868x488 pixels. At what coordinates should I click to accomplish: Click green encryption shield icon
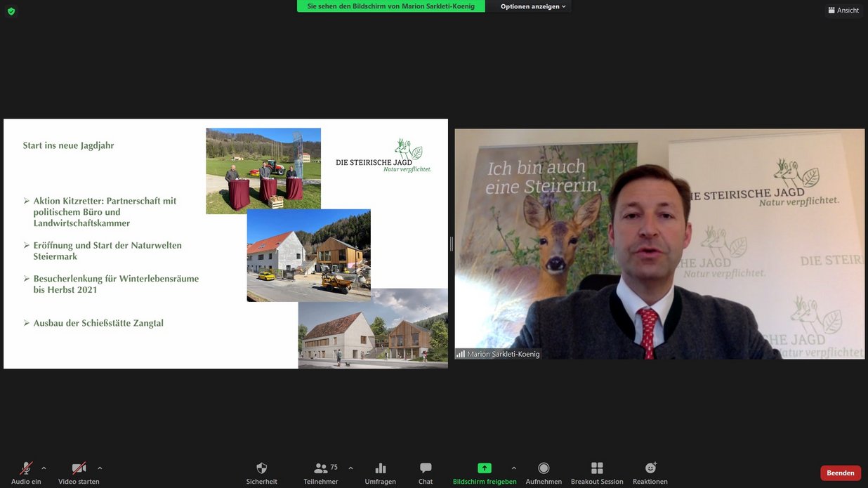click(11, 11)
